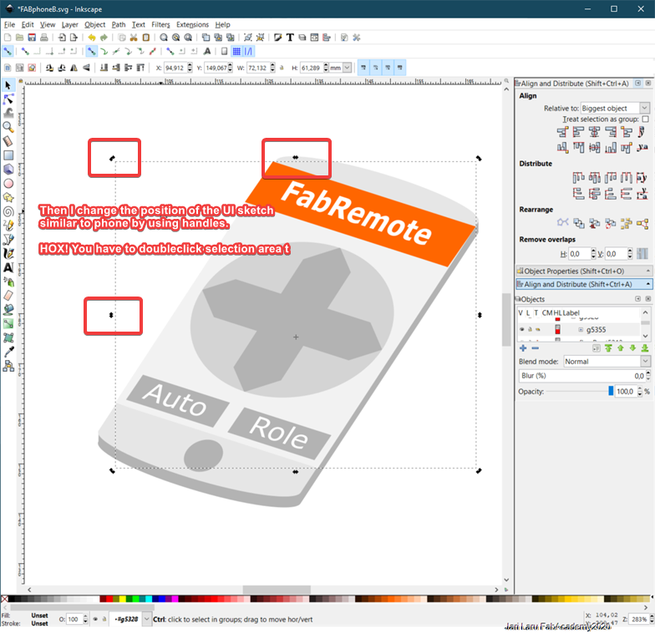Click the Undo arrow icon
The image size is (655, 644).
point(92,38)
